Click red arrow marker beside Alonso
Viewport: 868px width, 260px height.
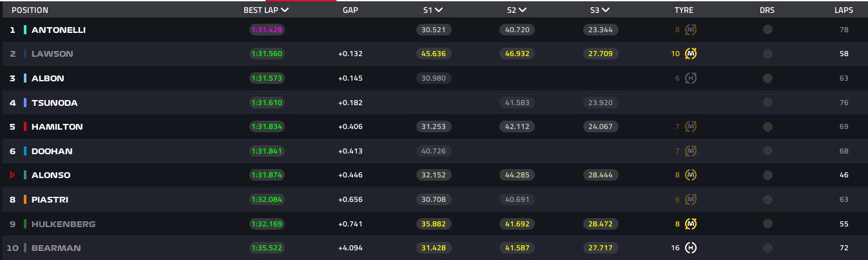click(x=12, y=175)
